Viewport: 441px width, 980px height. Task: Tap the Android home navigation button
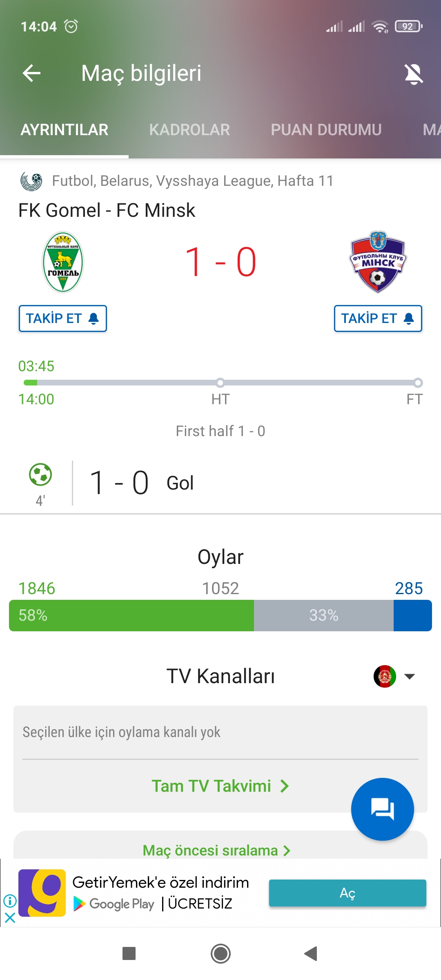click(x=220, y=954)
